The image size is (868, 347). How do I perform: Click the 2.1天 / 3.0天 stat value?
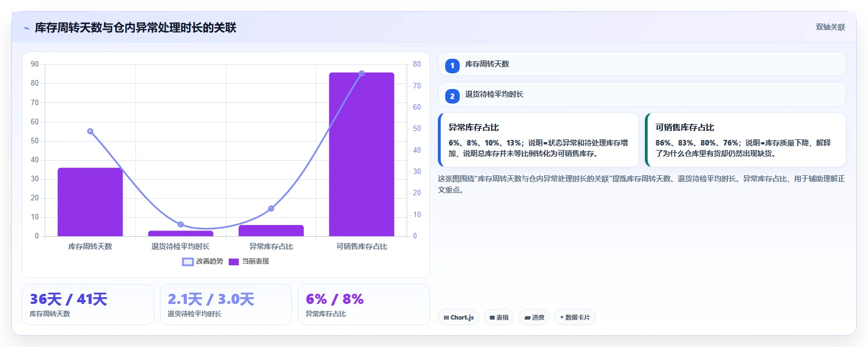pos(211,299)
